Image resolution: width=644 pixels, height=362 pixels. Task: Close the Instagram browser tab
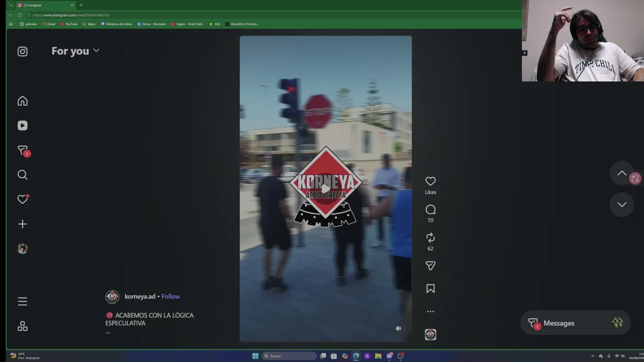tap(72, 5)
